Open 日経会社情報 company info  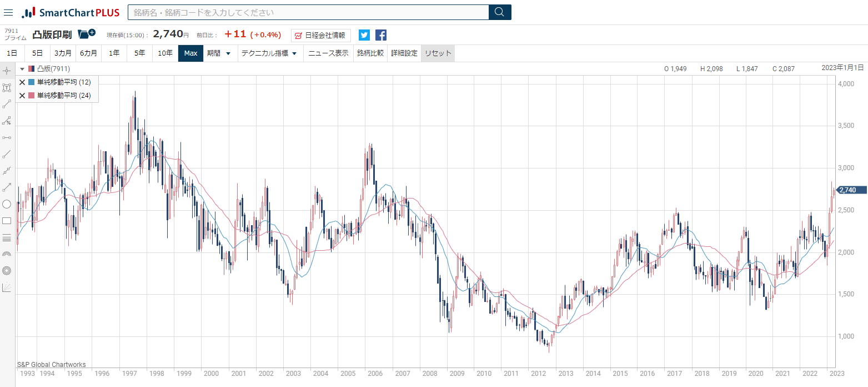pos(321,35)
